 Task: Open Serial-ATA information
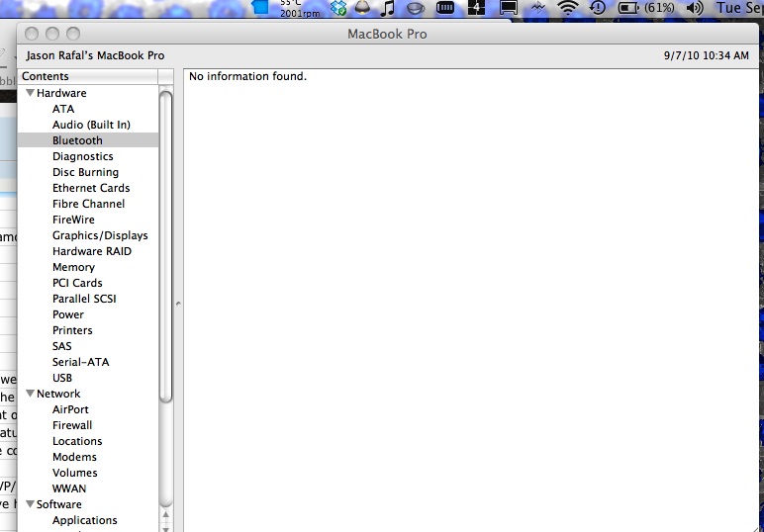pyautogui.click(x=81, y=362)
